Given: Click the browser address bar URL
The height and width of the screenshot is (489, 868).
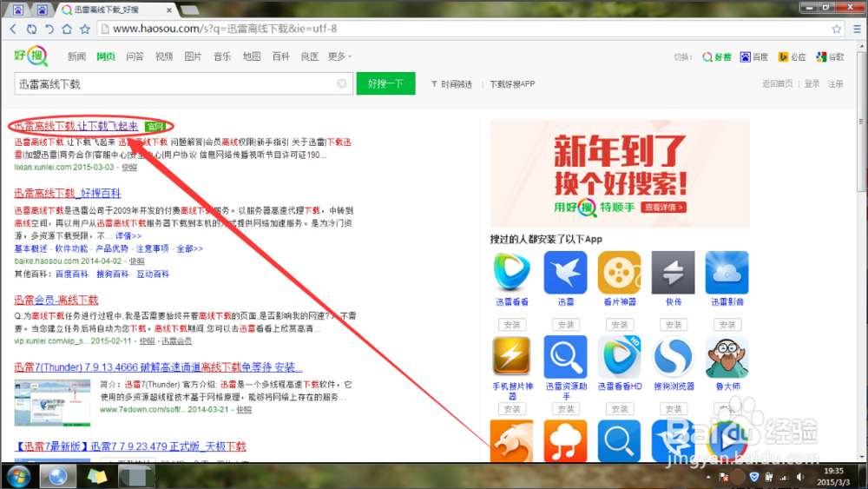Looking at the screenshot, I should (x=225, y=29).
